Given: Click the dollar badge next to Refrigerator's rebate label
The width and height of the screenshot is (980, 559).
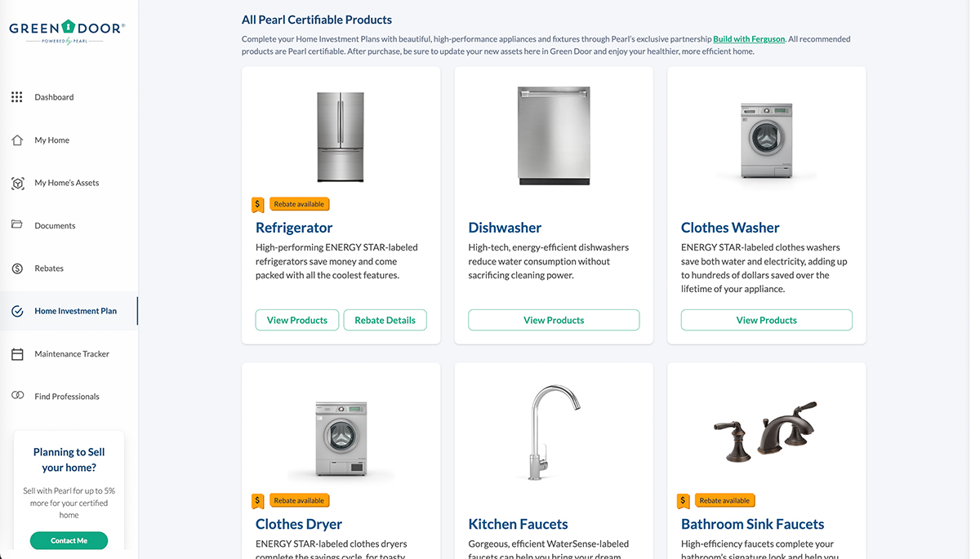Looking at the screenshot, I should [x=257, y=203].
